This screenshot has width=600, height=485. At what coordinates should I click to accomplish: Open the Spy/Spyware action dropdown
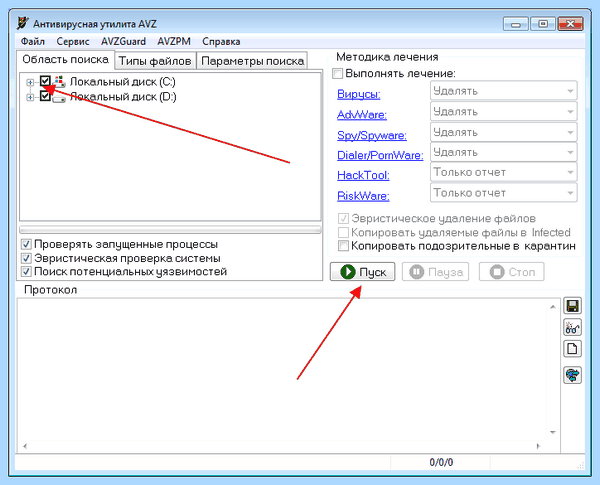coord(504,132)
